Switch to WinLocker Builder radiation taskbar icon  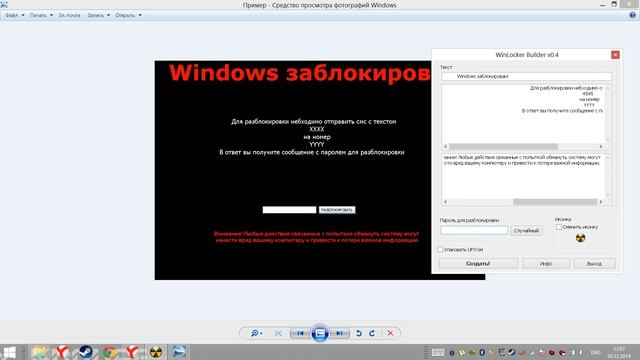156,352
